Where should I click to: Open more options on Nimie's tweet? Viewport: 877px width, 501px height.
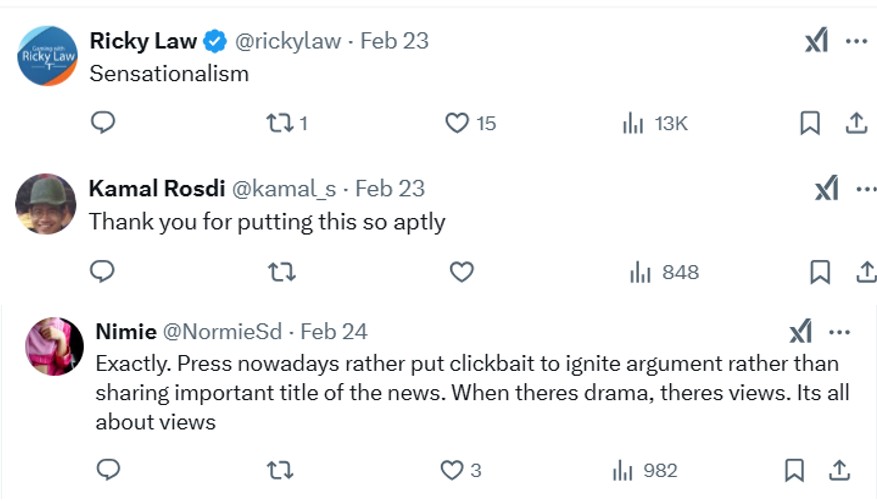[x=840, y=332]
